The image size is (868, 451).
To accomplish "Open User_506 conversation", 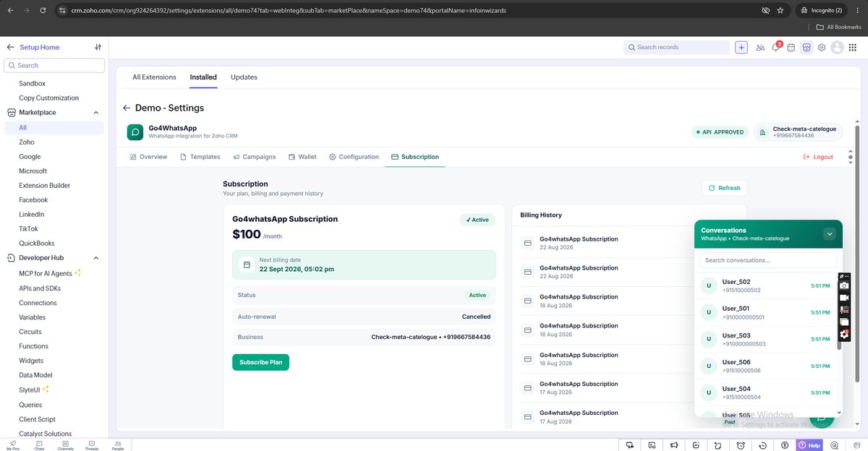I will 766,366.
